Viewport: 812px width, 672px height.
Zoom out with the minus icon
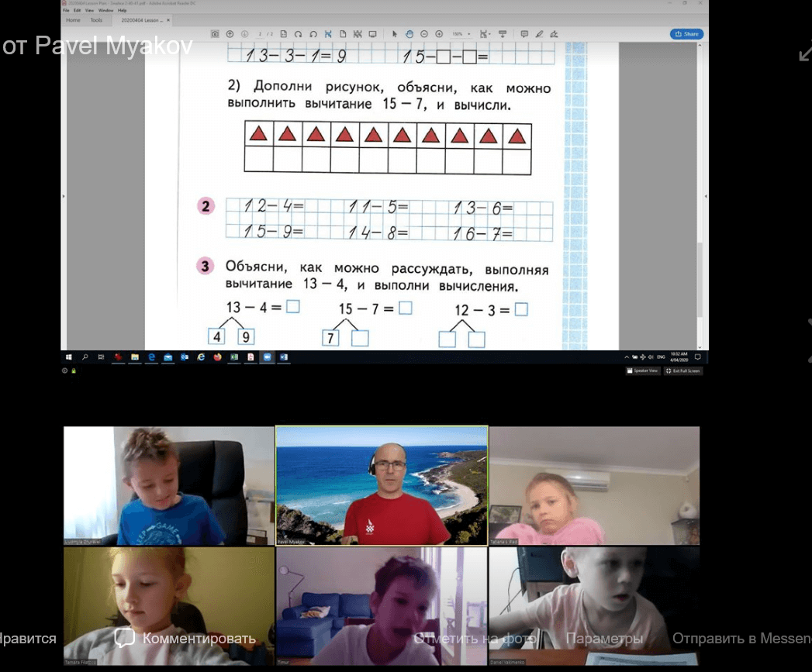pyautogui.click(x=424, y=34)
